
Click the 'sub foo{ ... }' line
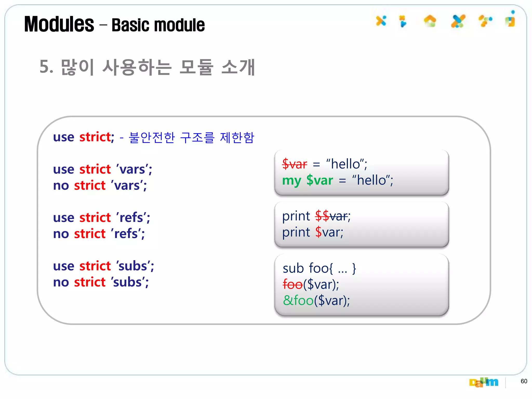(319, 268)
